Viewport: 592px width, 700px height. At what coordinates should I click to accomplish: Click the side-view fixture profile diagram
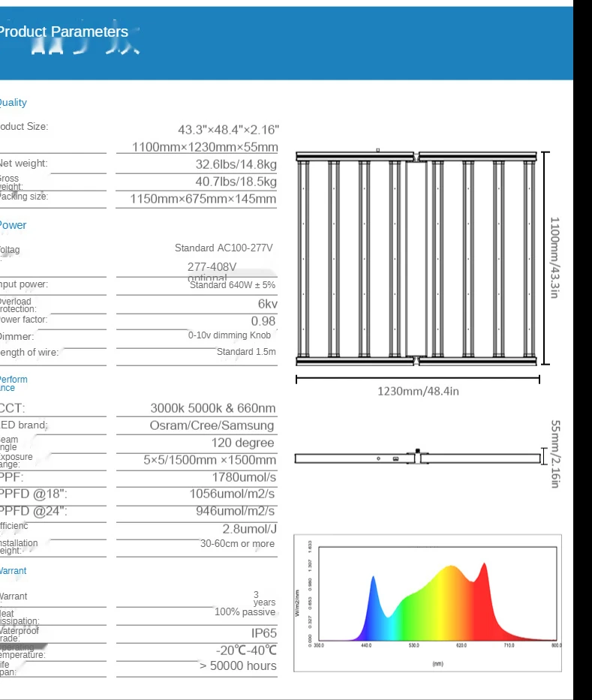point(417,457)
